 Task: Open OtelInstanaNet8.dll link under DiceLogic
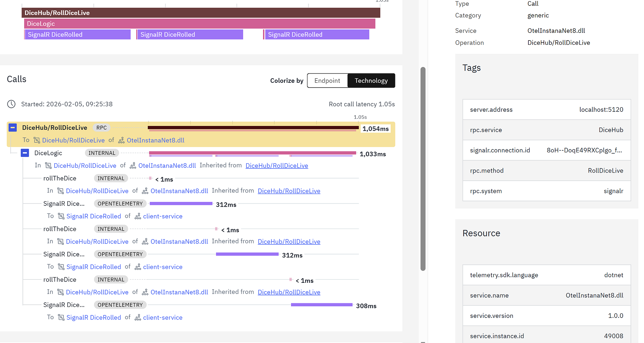tap(167, 166)
